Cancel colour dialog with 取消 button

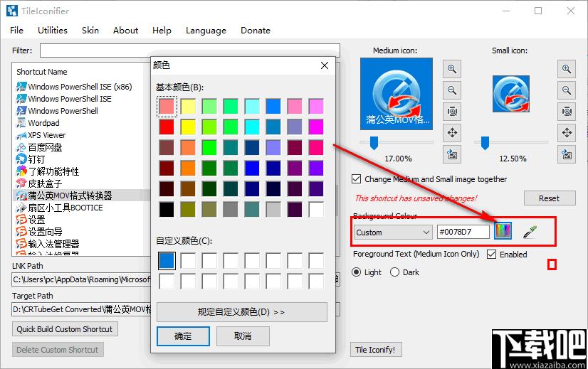point(243,336)
